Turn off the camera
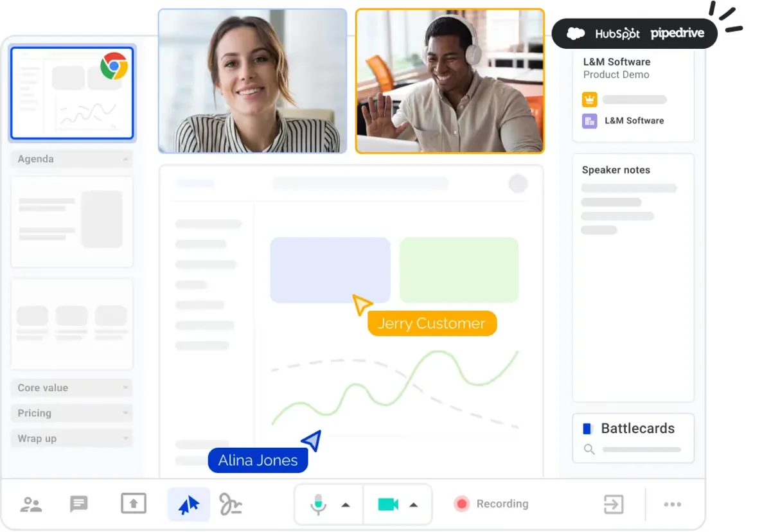 (388, 504)
